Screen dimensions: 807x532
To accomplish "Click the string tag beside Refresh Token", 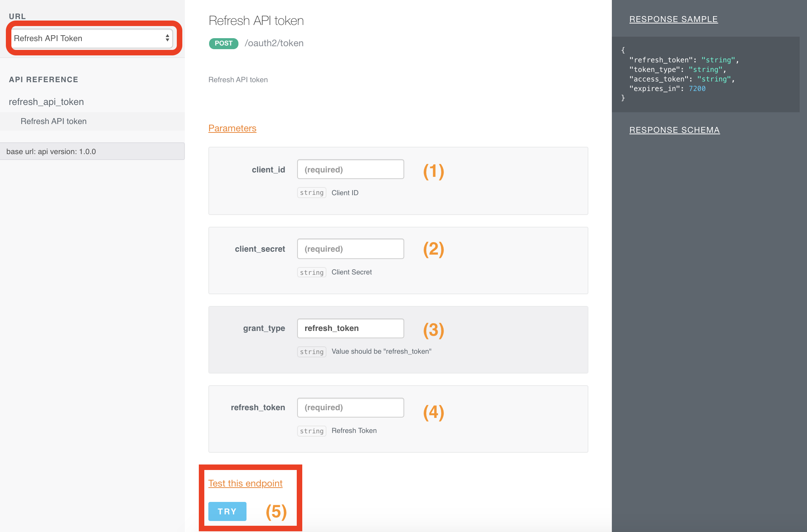I will click(311, 431).
